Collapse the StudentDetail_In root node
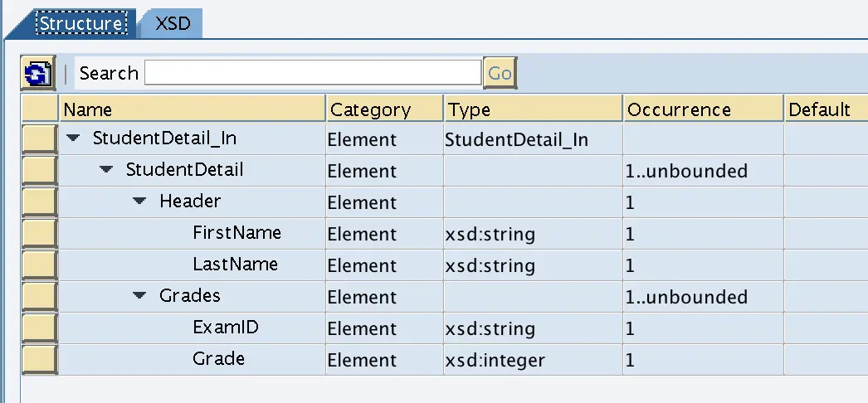 (x=73, y=138)
